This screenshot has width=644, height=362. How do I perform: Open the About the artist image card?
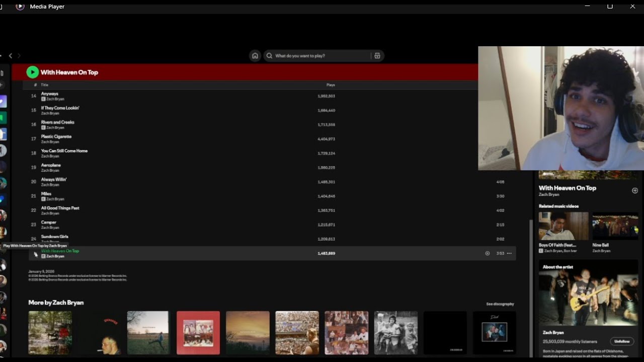pyautogui.click(x=589, y=293)
